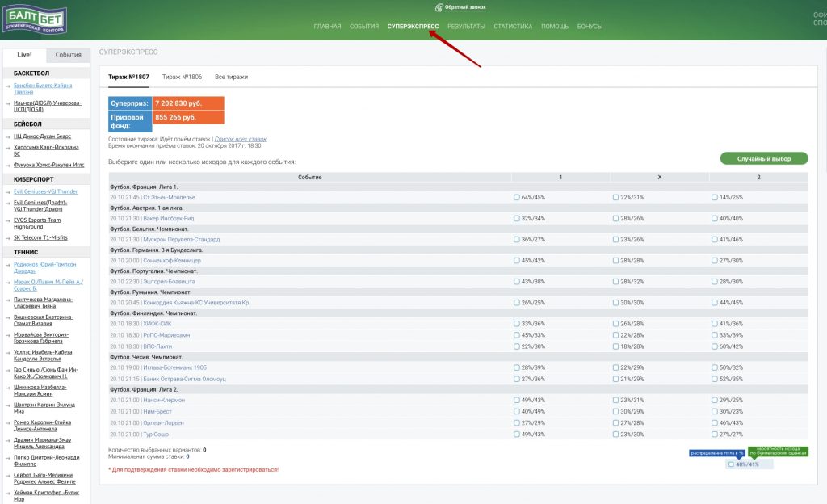827x504 pixels.
Task: Click the callback phone icon
Action: tap(439, 7)
